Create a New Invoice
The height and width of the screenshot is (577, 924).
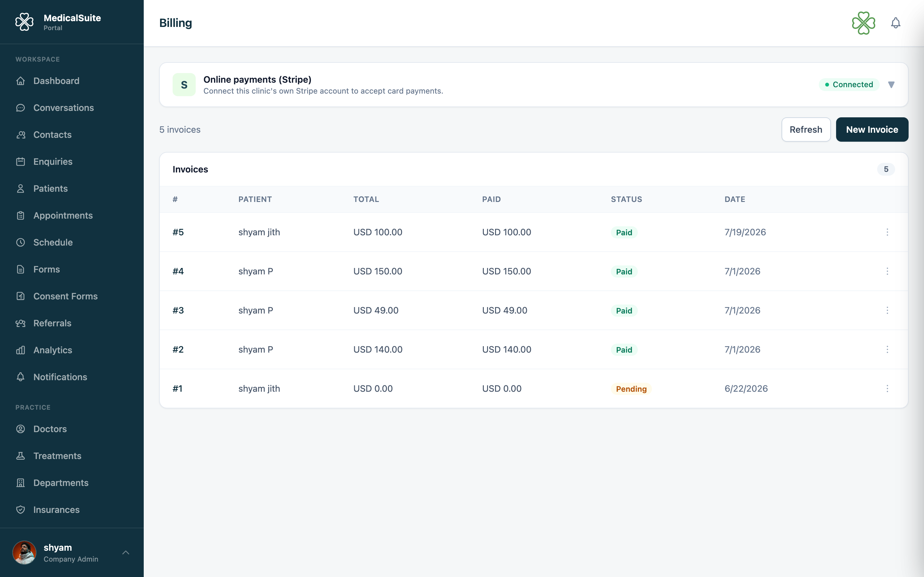872,130
